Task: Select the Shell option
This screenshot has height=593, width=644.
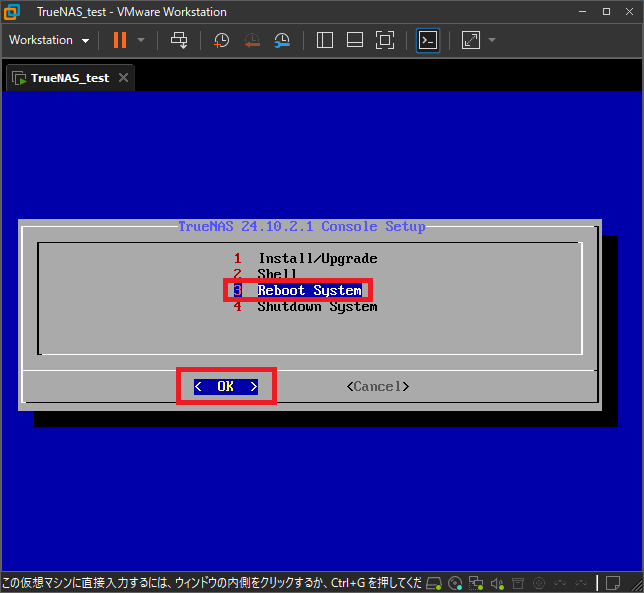Action: coord(265,274)
